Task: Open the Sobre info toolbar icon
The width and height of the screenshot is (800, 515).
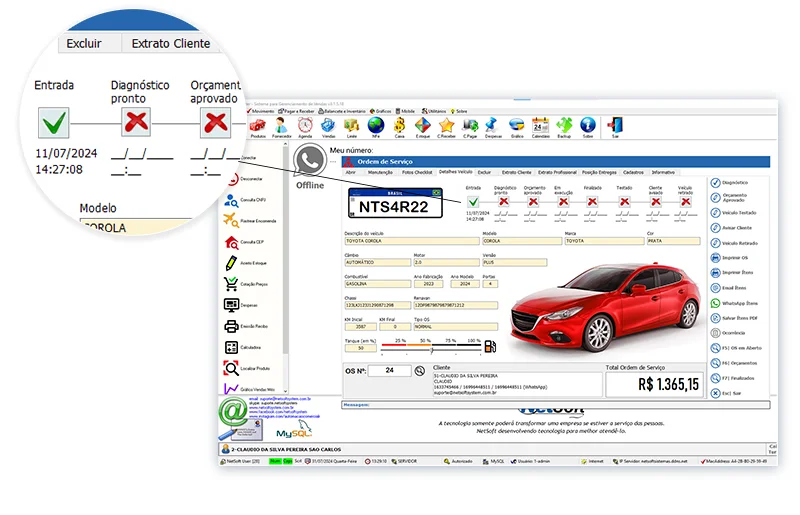Action: click(588, 126)
